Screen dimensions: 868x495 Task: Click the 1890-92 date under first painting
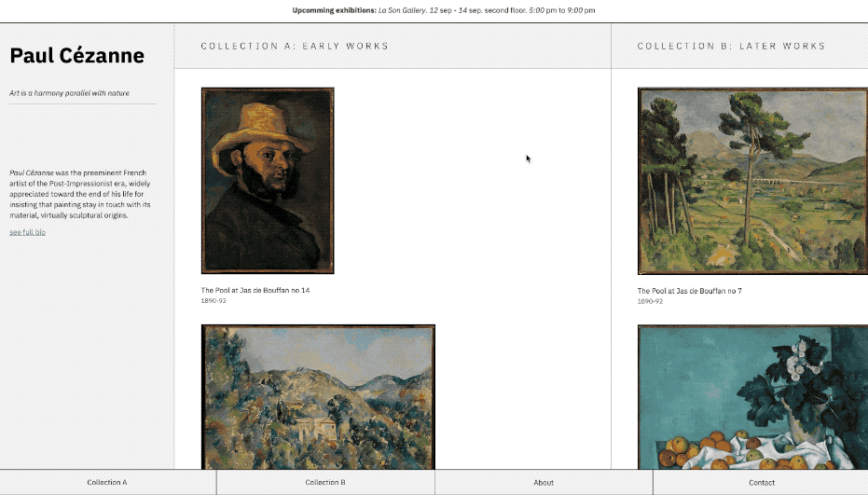coord(214,301)
